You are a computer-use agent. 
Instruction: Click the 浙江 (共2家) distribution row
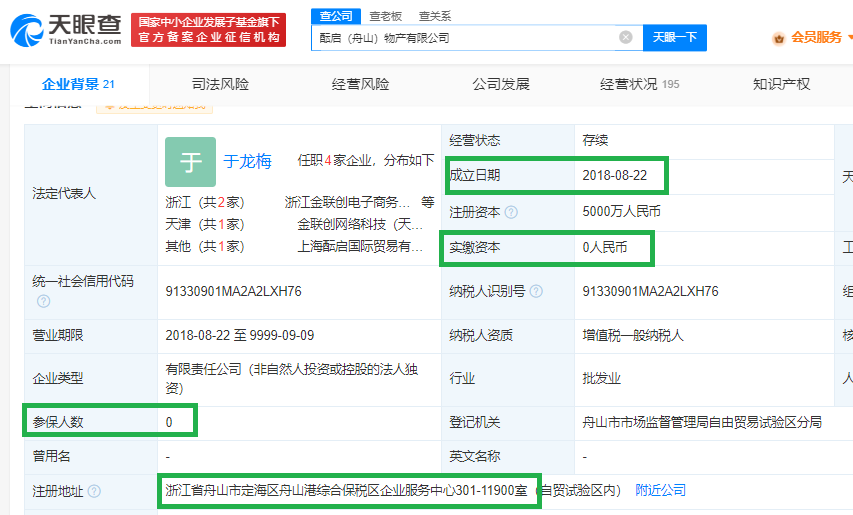click(205, 202)
